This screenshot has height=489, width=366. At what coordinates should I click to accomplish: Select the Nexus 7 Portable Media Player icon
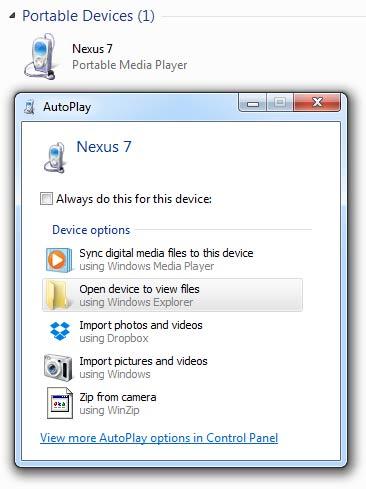coord(40,56)
